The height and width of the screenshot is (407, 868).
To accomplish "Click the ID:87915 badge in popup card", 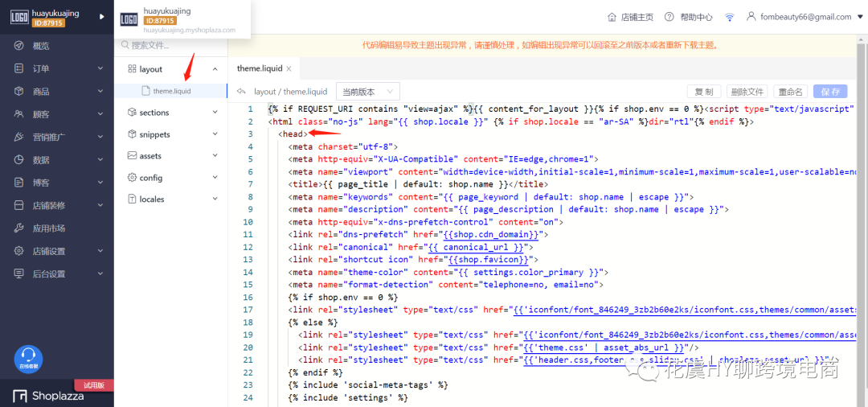I will [x=160, y=20].
